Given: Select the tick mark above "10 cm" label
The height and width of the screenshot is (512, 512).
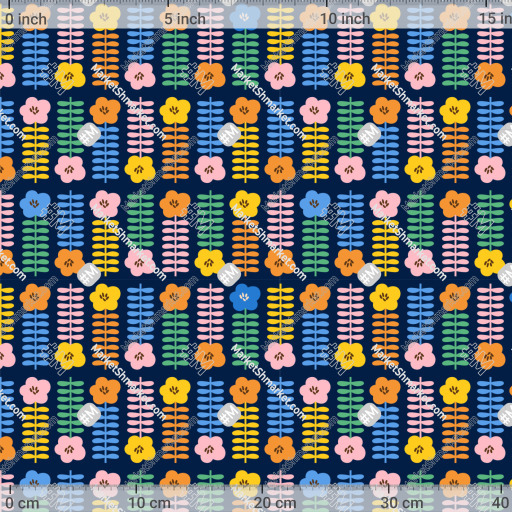Looking at the screenshot, I should coord(136,489).
